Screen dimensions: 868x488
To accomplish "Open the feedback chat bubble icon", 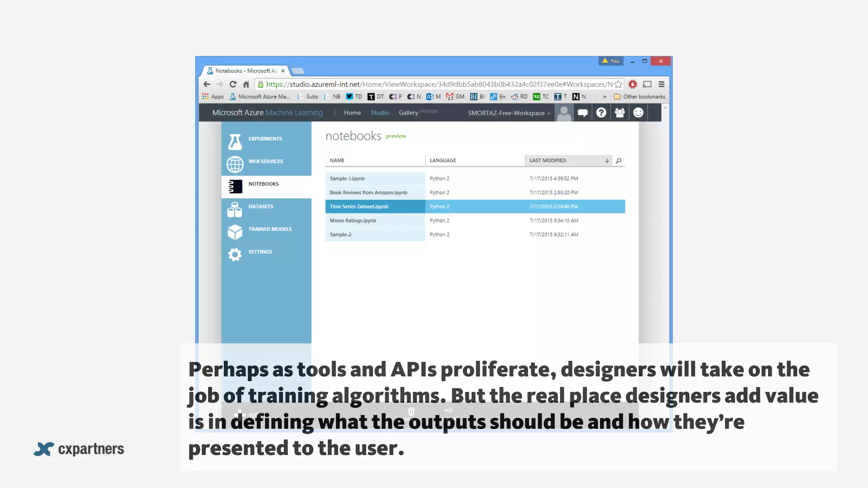I will coord(583,113).
